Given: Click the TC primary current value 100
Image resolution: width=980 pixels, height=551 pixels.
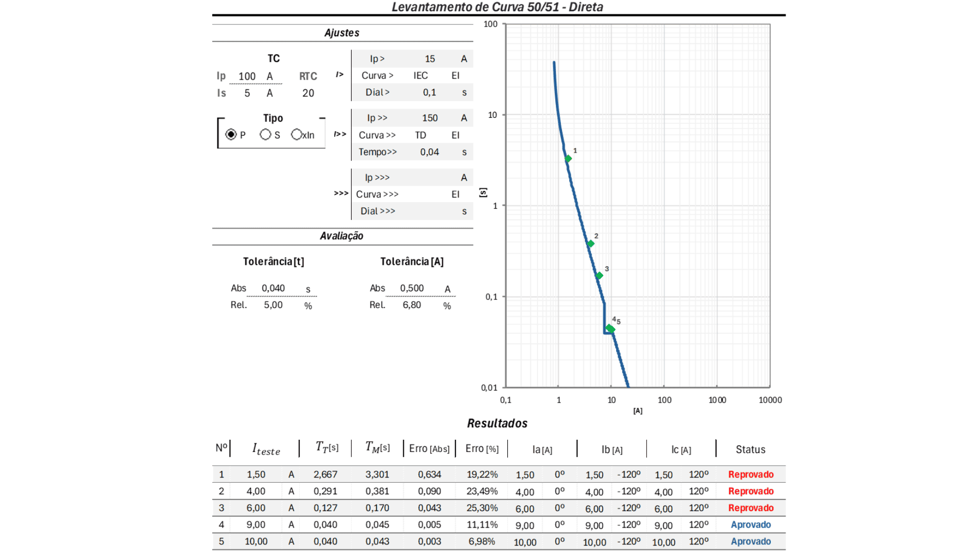Looking at the screenshot, I should (x=247, y=77).
